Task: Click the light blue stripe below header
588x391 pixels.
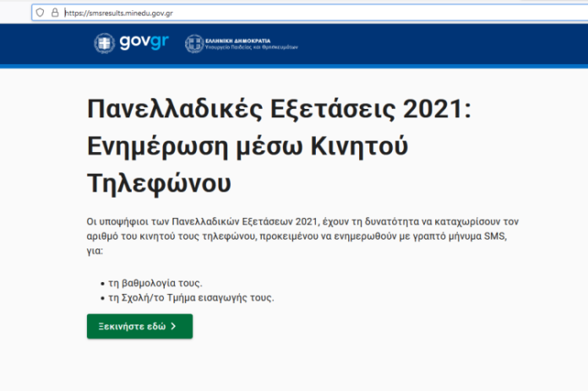Action: tap(294, 67)
